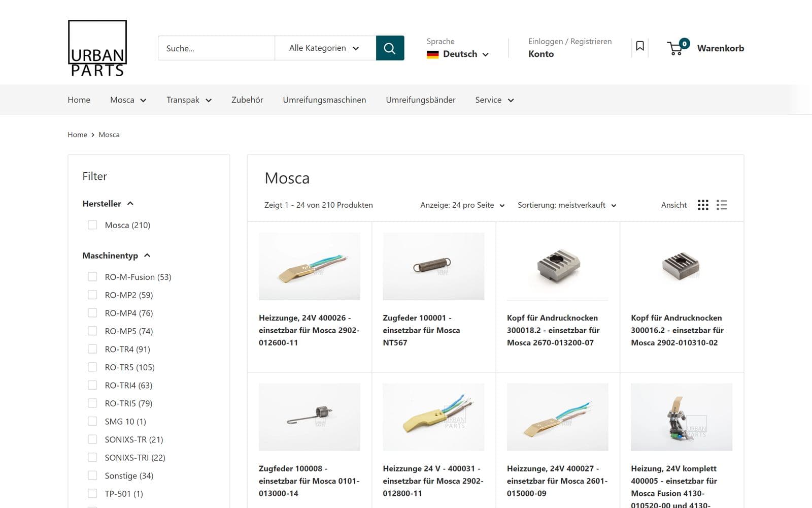The height and width of the screenshot is (508, 812).
Task: Click the Home breadcrumb link
Action: 77,135
